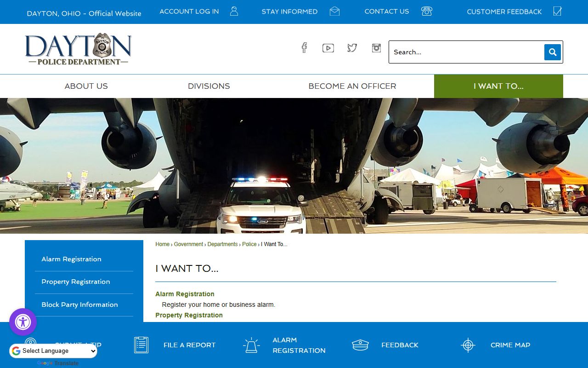Click the Account Log In person icon
Image resolution: width=588 pixels, height=368 pixels.
(234, 11)
